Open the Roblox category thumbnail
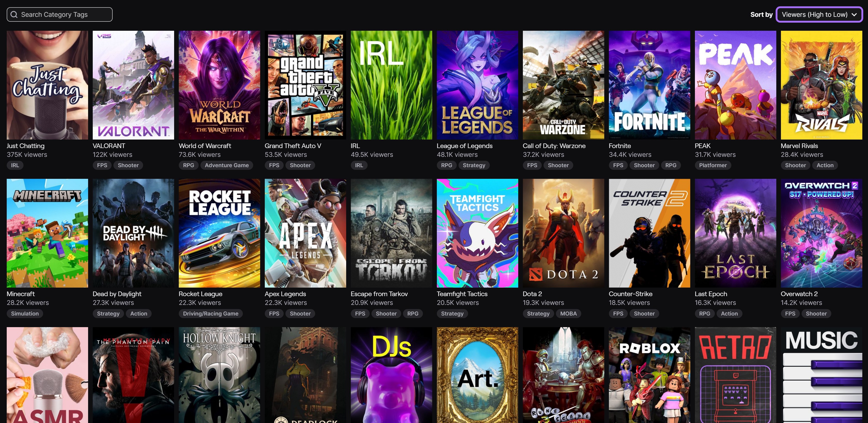 point(649,374)
